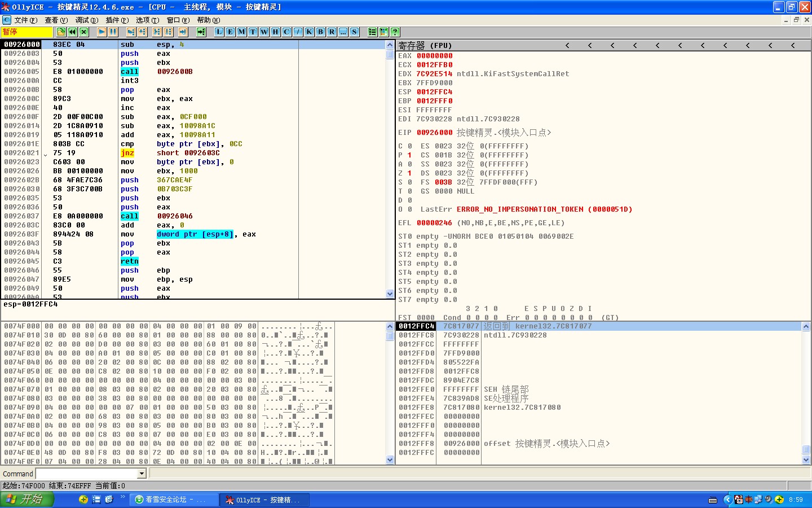Restart the program with rewind icon
Viewport: 812px width, 508px height.
click(73, 32)
